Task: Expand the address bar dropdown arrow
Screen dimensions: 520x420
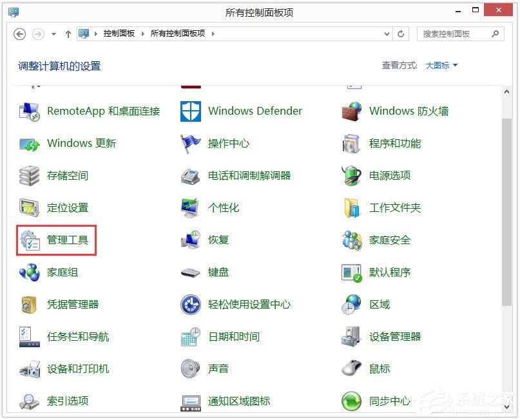Action: click(x=387, y=33)
